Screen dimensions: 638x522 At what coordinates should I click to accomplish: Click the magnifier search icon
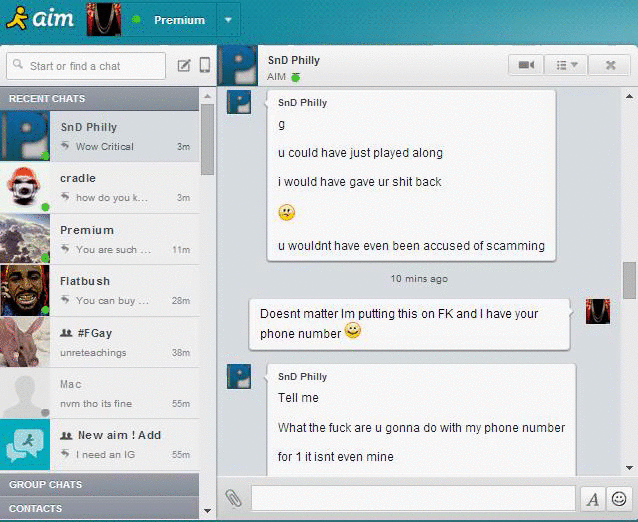(17, 64)
